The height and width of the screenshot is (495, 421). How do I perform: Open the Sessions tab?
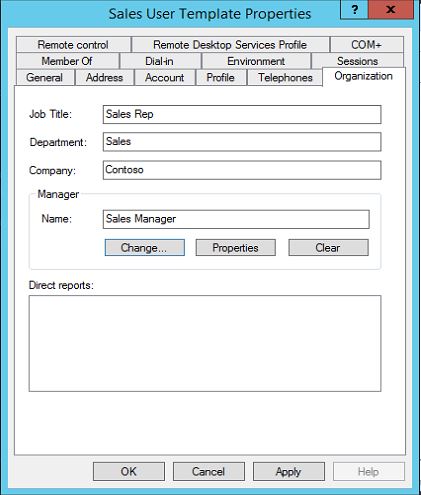coord(357,61)
